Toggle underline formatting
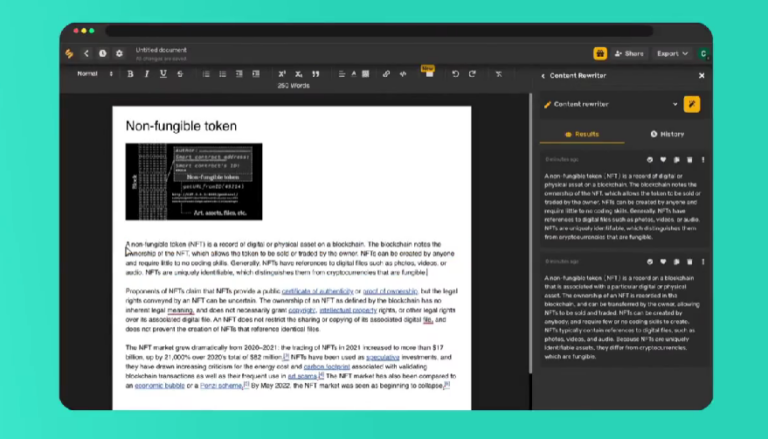The height and width of the screenshot is (439, 768). pos(163,74)
